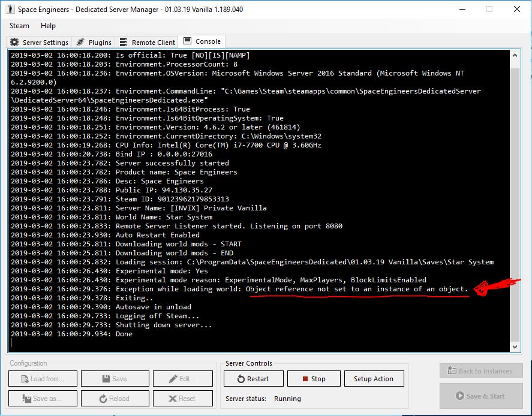Click the Setup Action button
The height and width of the screenshot is (416, 532).
pos(374,379)
